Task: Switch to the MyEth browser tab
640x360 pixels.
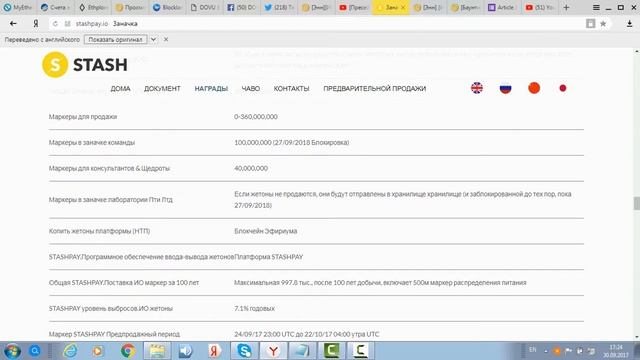Action: [18, 7]
